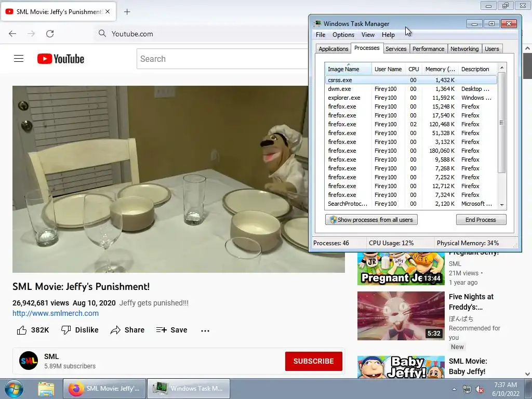Viewport: 532px width, 399px height.
Task: Click the page scrollbar up arrow
Action: pos(528,48)
